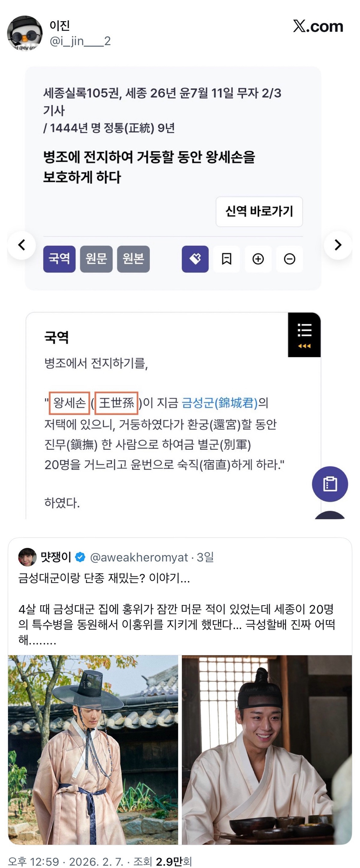Click the bookmark icon
Image resolution: width=360 pixels, height=868 pixels.
coord(226,259)
